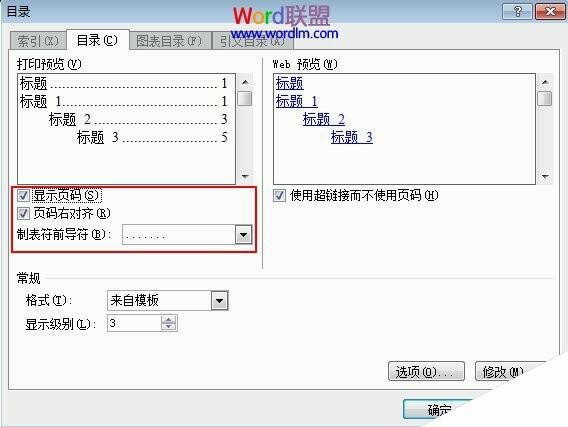Increase 显示级别 with spinner up arrow
Screen dimensions: 568x427
click(x=168, y=319)
